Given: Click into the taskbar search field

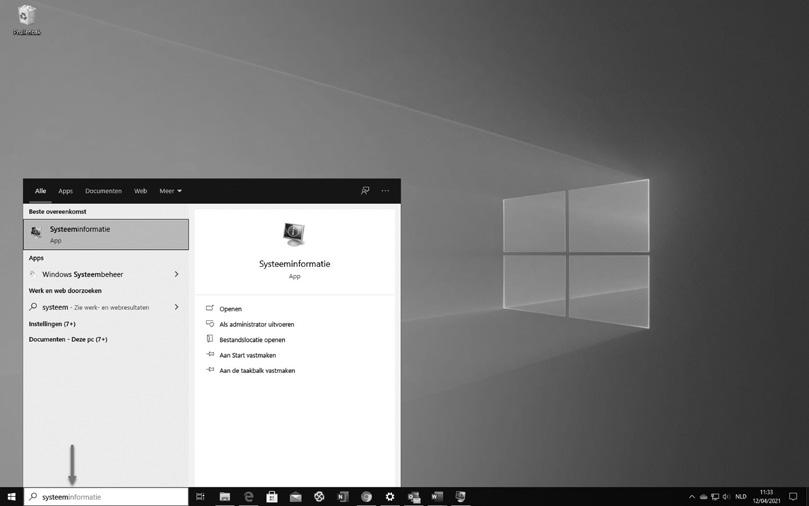Looking at the screenshot, I should [106, 497].
